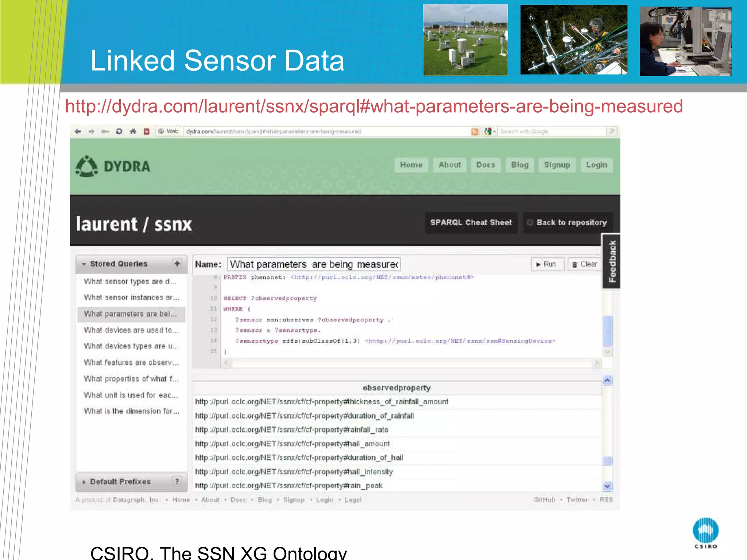Click results scrollbar up arrow
The height and width of the screenshot is (560, 747).
[x=607, y=381]
